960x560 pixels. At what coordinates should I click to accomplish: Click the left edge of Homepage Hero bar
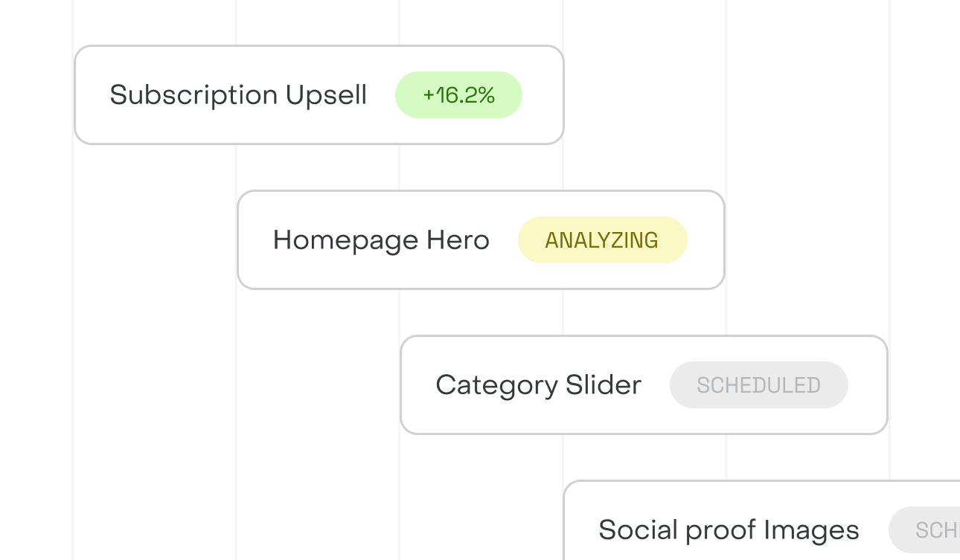coord(239,240)
